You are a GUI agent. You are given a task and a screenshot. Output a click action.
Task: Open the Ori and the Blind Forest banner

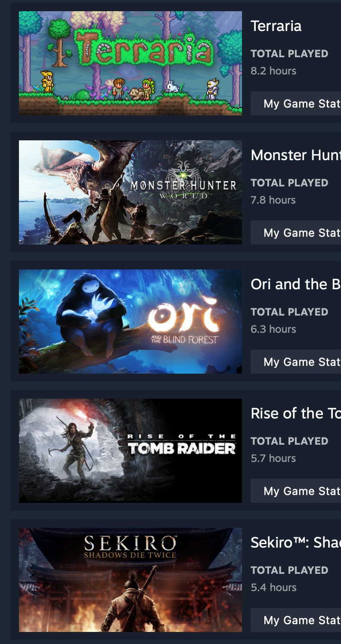(130, 322)
